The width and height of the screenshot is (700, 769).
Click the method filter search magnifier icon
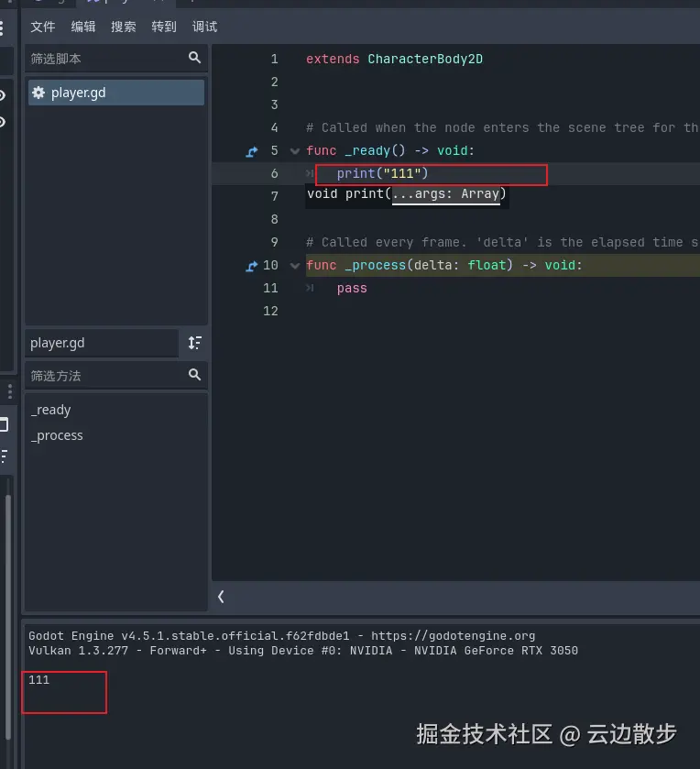[194, 375]
